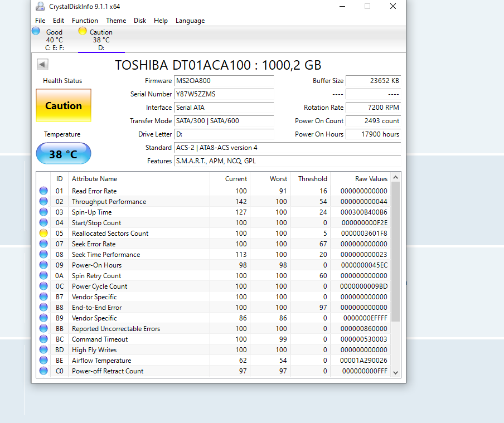
Task: Open the Function menu
Action: pos(85,21)
